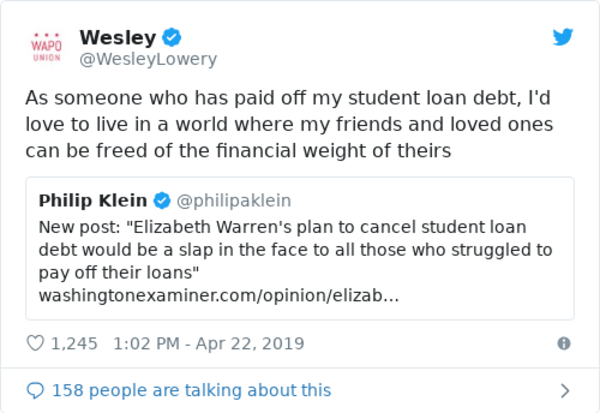Open Philip Klein's quoted profile name

pyautogui.click(x=93, y=200)
